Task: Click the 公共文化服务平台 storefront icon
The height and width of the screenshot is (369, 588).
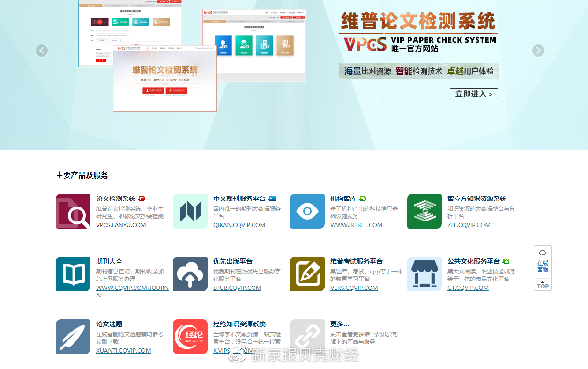Action: pyautogui.click(x=424, y=274)
